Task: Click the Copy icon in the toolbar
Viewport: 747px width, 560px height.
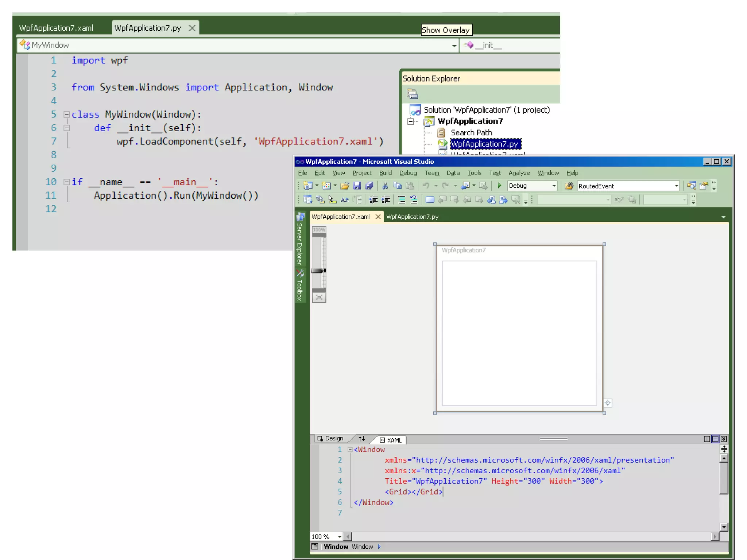Action: pyautogui.click(x=397, y=186)
